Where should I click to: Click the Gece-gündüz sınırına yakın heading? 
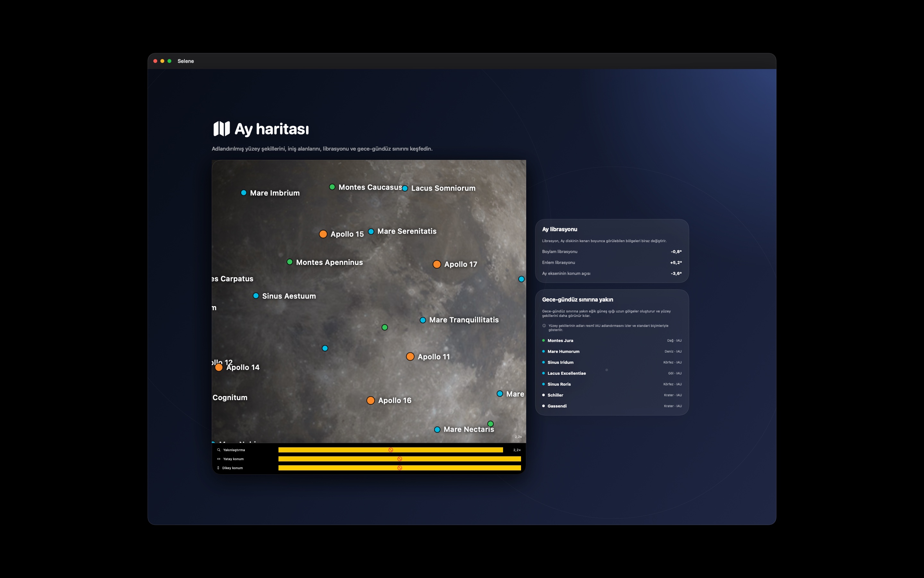point(577,300)
